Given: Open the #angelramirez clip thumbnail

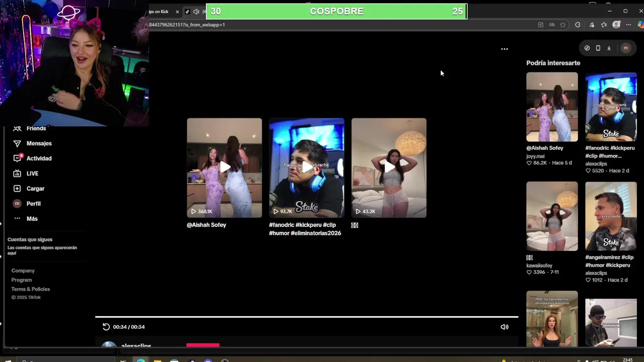Looking at the screenshot, I should coord(611,216).
